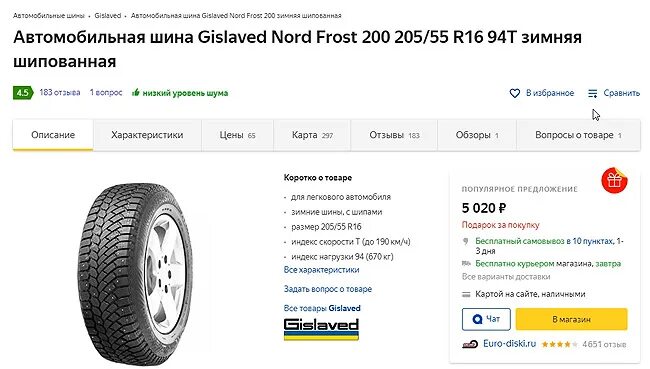Click the red gift badge icon
This screenshot has width=650, height=369.
(614, 181)
